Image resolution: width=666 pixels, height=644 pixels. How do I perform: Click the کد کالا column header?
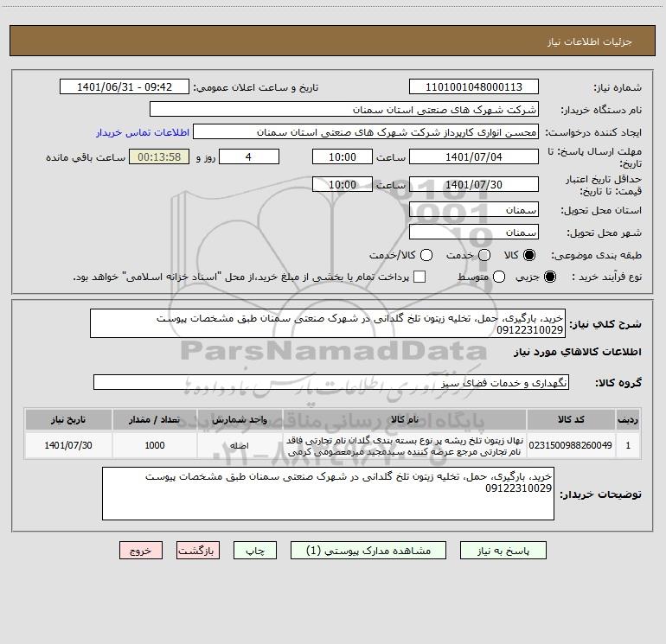571,419
